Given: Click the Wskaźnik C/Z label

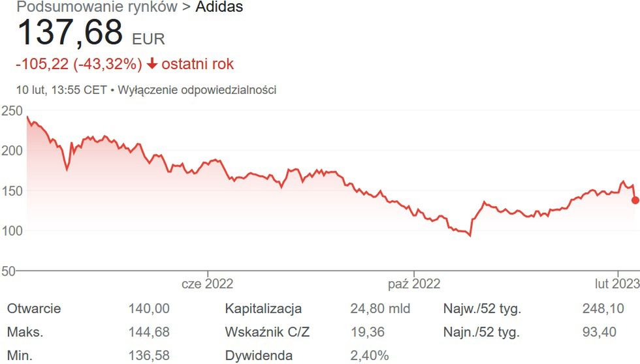Looking at the screenshot, I should click(267, 332).
